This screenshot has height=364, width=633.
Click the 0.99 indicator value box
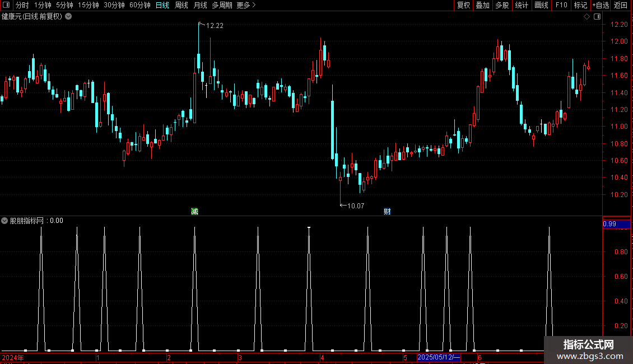[616, 224]
